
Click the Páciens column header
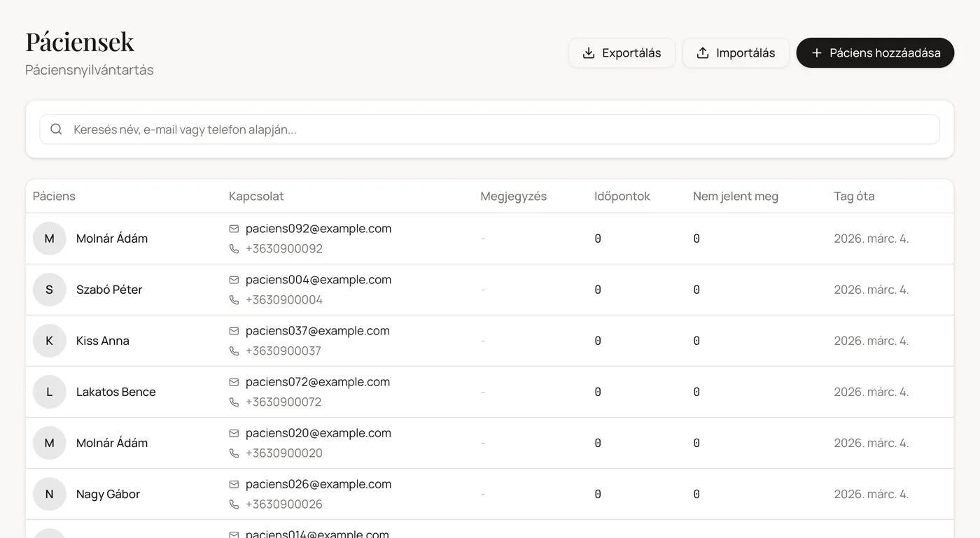pyautogui.click(x=54, y=197)
